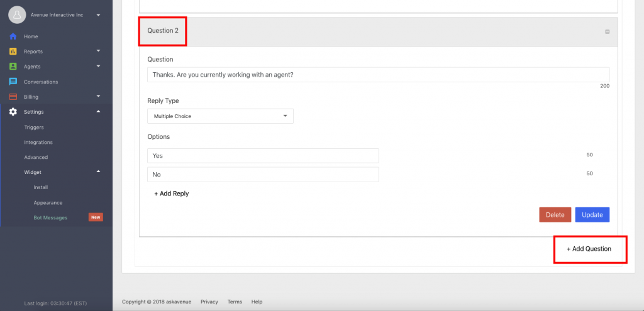Expand the Reports submenu arrow

[x=98, y=51]
